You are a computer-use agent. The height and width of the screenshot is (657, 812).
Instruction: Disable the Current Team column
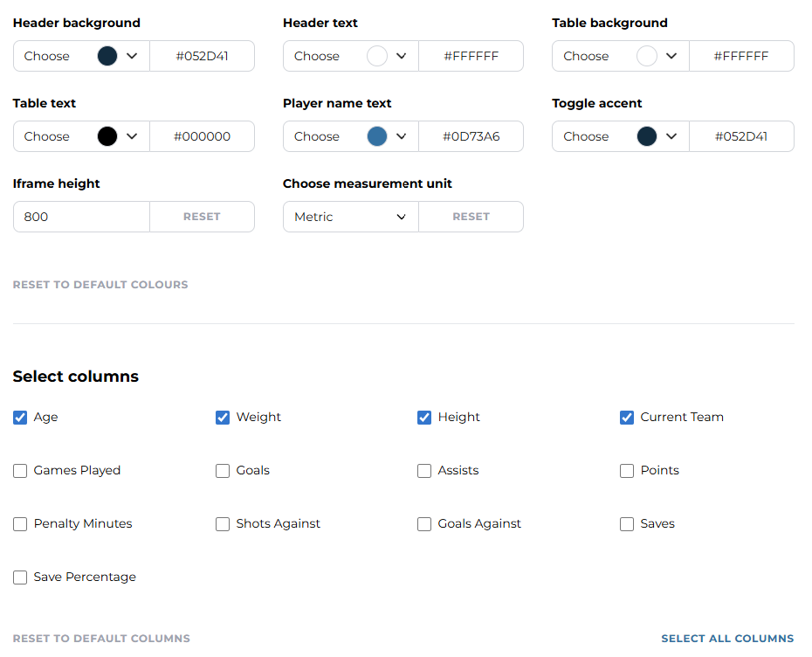(627, 418)
